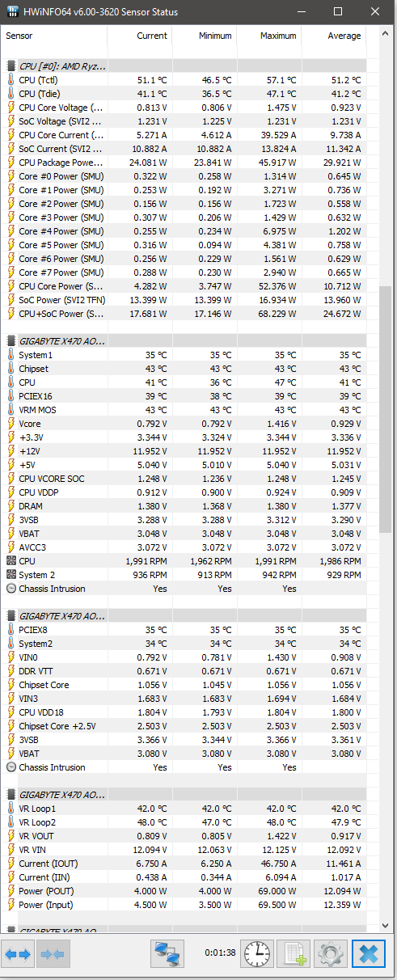Select the Power (Input) row
This screenshot has width=397, height=980.
coord(184,905)
